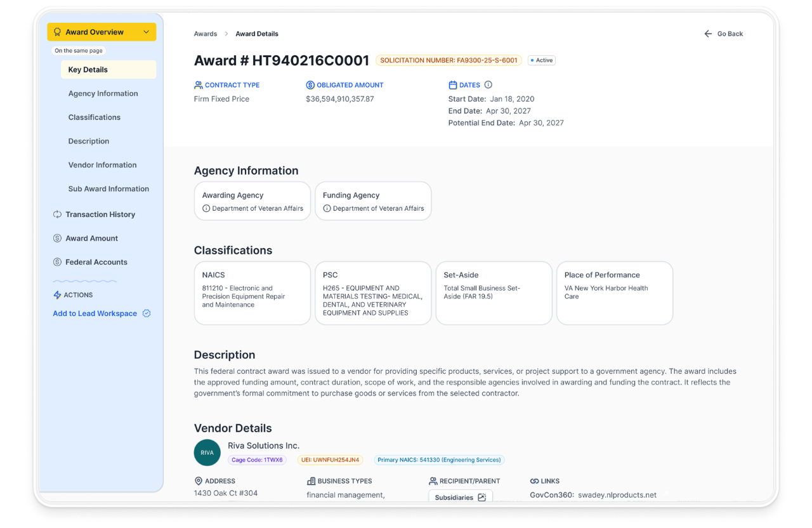Click the NAICS classification card
This screenshot has height=528, width=812.
coord(252,293)
